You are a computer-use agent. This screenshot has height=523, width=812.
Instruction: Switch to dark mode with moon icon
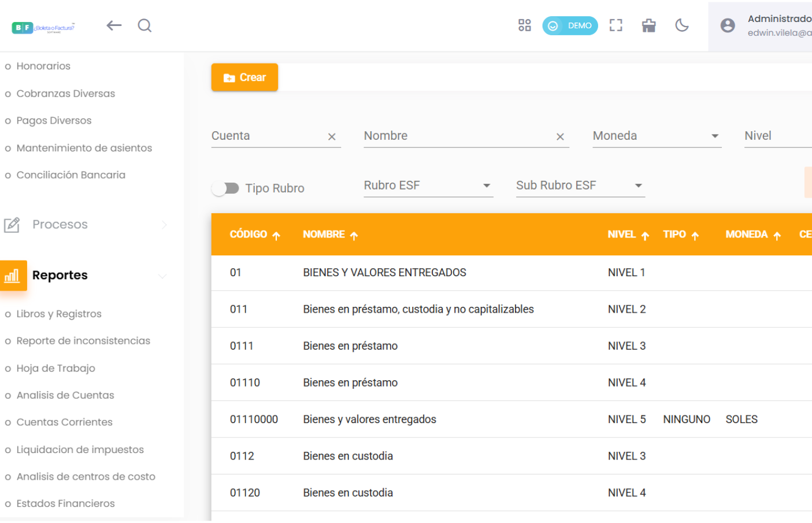682,25
